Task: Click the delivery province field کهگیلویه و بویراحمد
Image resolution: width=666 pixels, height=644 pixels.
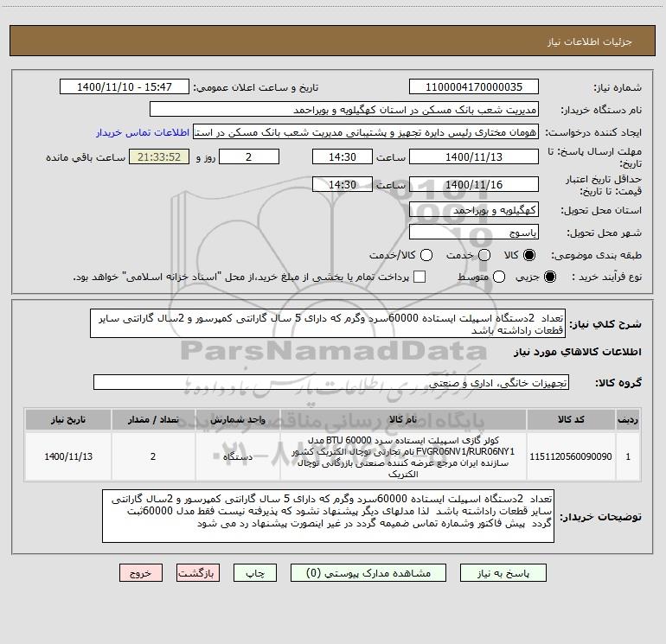Action: pyautogui.click(x=474, y=210)
